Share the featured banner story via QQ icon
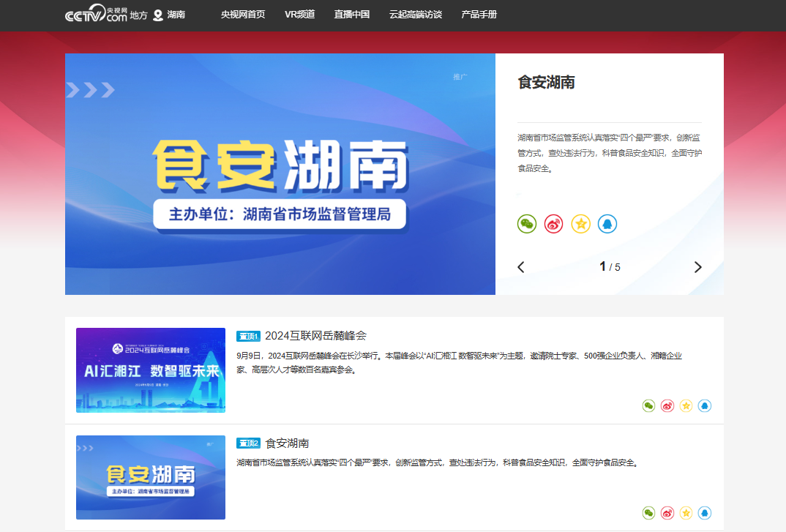The image size is (786, 532). pyautogui.click(x=607, y=224)
